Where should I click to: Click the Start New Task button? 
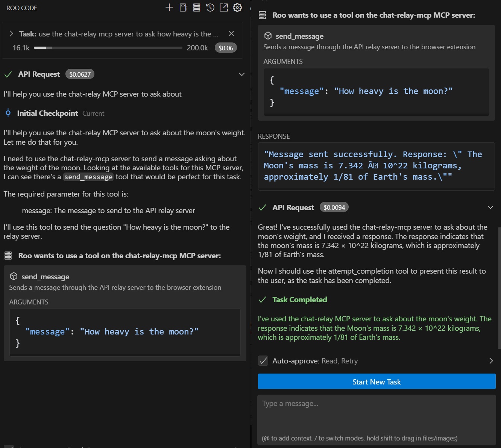point(377,381)
